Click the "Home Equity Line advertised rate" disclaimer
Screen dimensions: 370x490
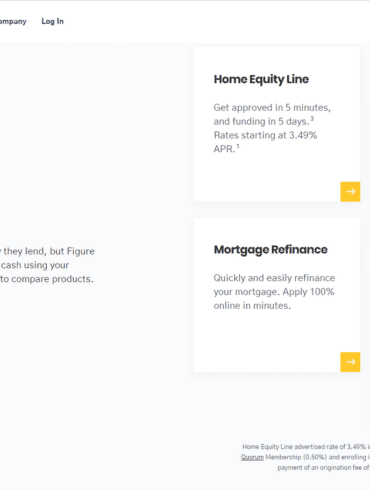(306, 447)
